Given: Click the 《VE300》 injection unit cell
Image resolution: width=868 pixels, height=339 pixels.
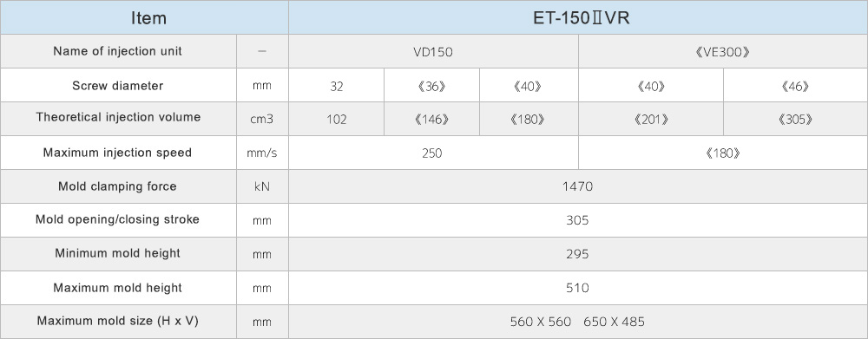Looking at the screenshot, I should [x=723, y=52].
